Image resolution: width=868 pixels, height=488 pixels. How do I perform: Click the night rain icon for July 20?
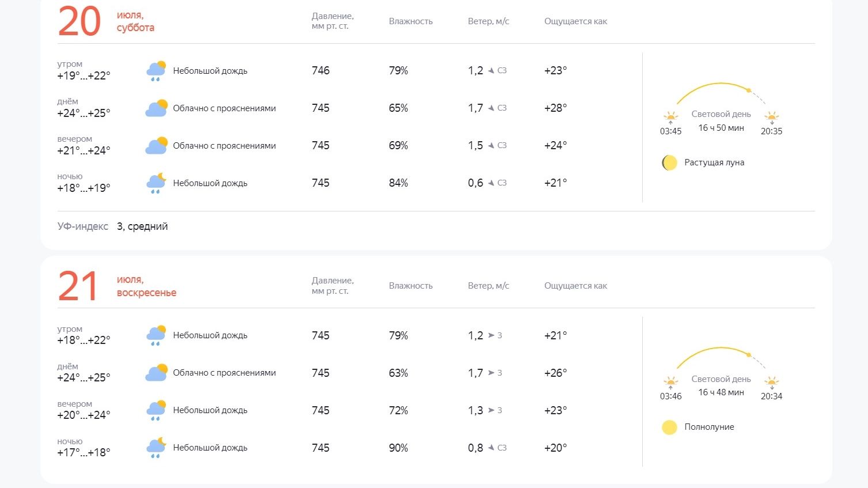156,183
